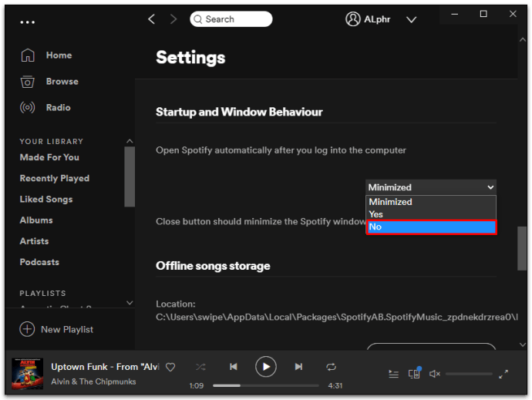
Task: Open Artists in Your Library
Action: click(x=34, y=241)
